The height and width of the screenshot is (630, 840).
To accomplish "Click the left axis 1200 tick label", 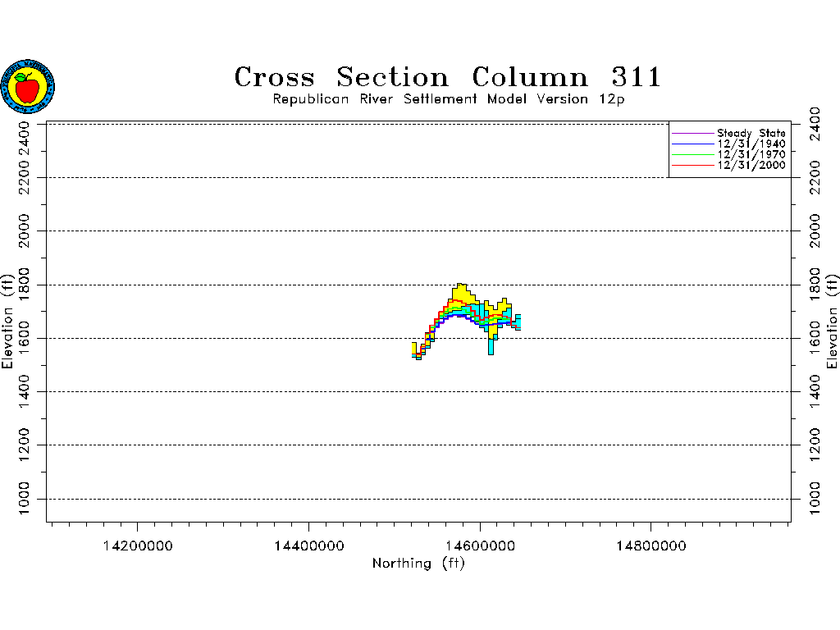I will (24, 445).
